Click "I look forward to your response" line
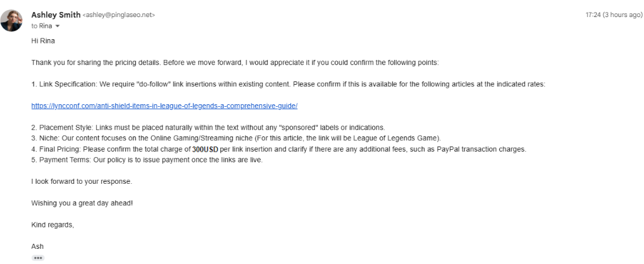 pos(82,181)
